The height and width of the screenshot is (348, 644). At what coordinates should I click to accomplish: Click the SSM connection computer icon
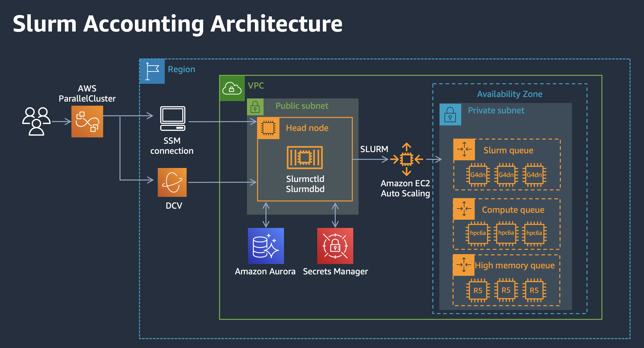[173, 118]
